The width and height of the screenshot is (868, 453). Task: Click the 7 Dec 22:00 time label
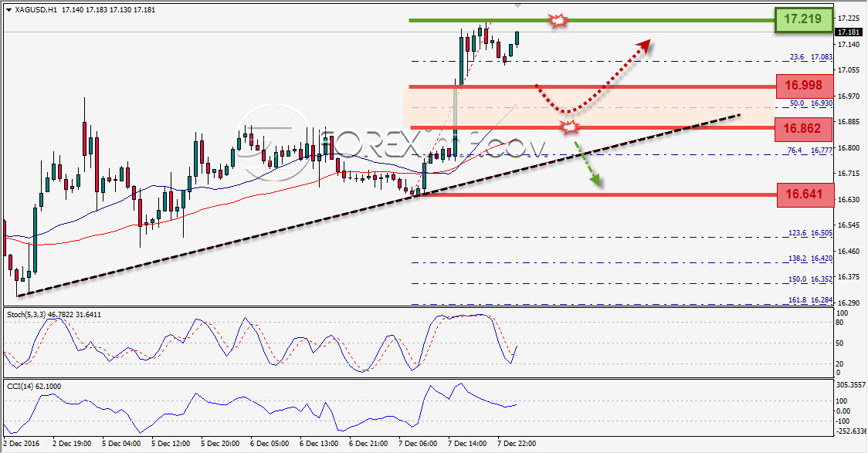517,444
